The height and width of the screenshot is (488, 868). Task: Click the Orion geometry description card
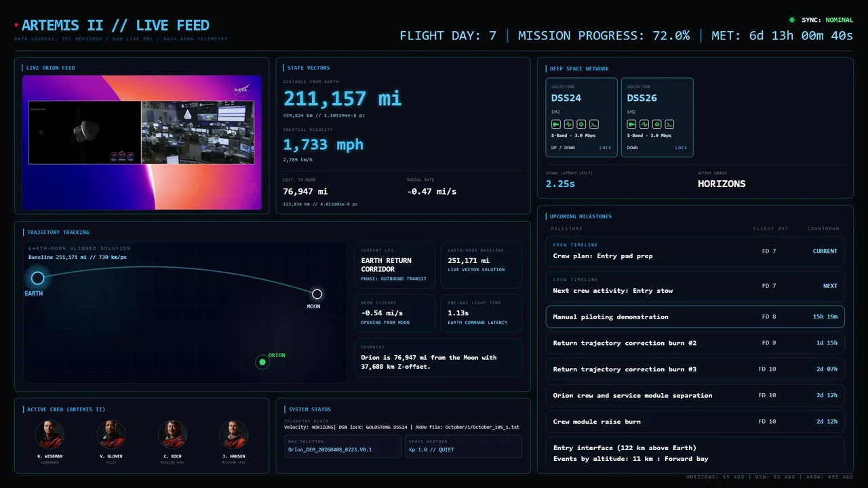[x=439, y=358]
